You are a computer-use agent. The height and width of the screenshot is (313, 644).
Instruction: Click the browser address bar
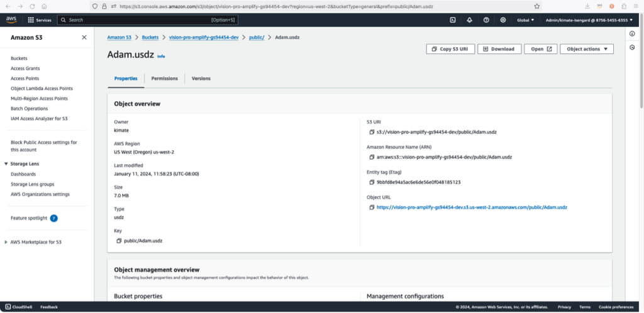tap(316, 6)
